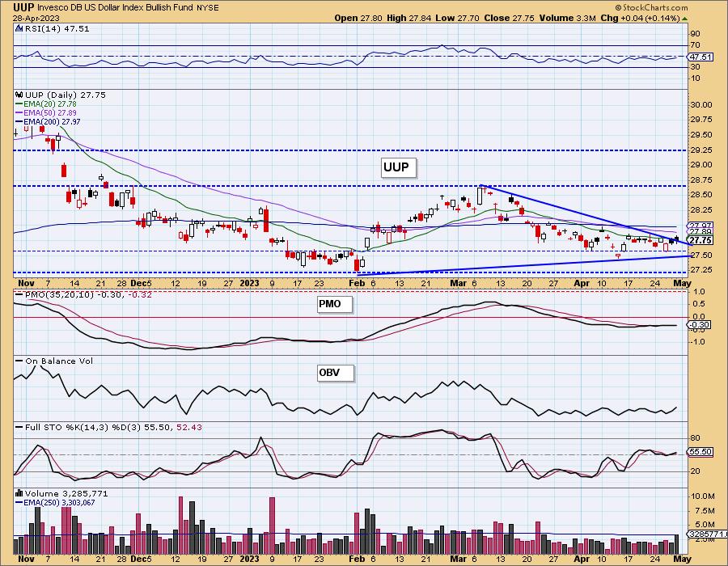Click the EMA(20) 27.78 legend text
This screenshot has width=728, height=566.
(50, 104)
